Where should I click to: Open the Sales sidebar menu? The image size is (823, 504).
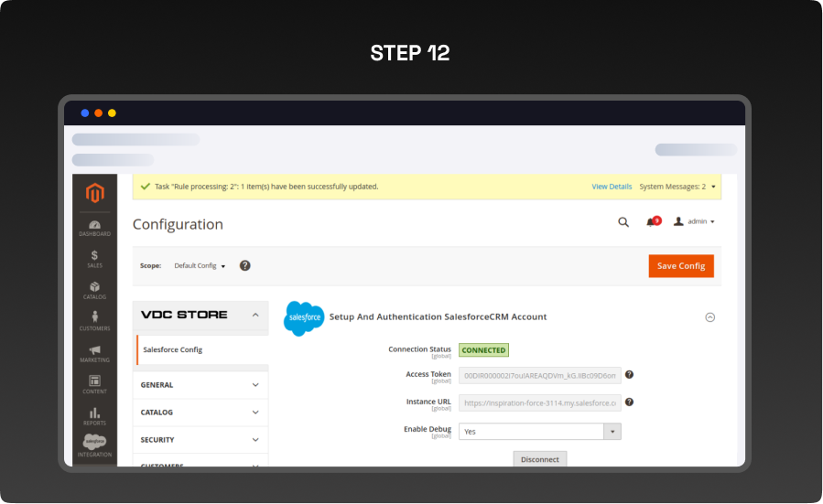click(x=94, y=259)
